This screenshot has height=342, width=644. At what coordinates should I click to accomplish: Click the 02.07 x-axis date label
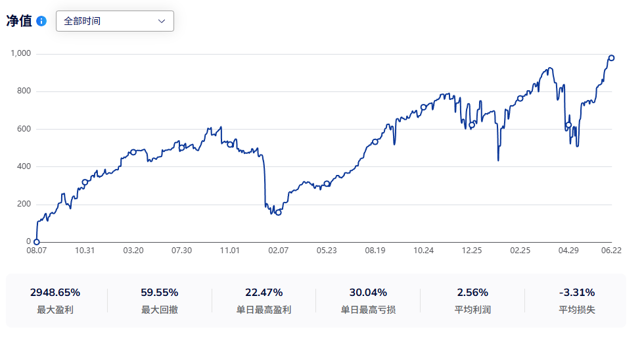click(x=279, y=251)
